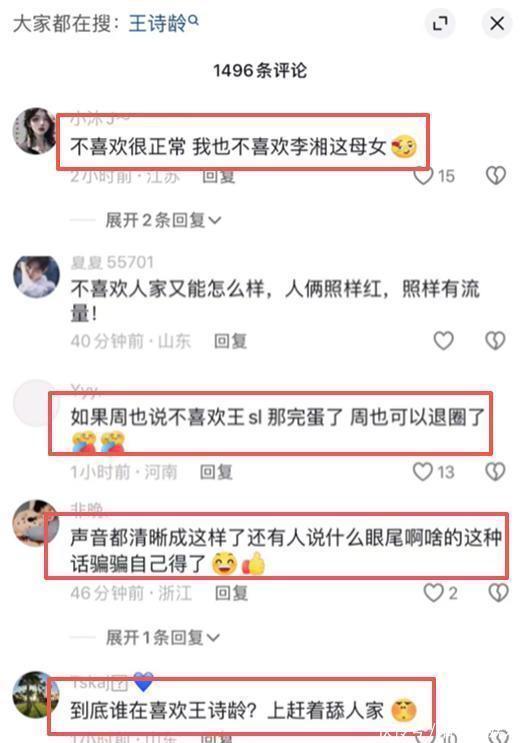Viewport: 526px width, 743px height.
Task: Expand 展开1条回复 replies
Action: click(163, 637)
